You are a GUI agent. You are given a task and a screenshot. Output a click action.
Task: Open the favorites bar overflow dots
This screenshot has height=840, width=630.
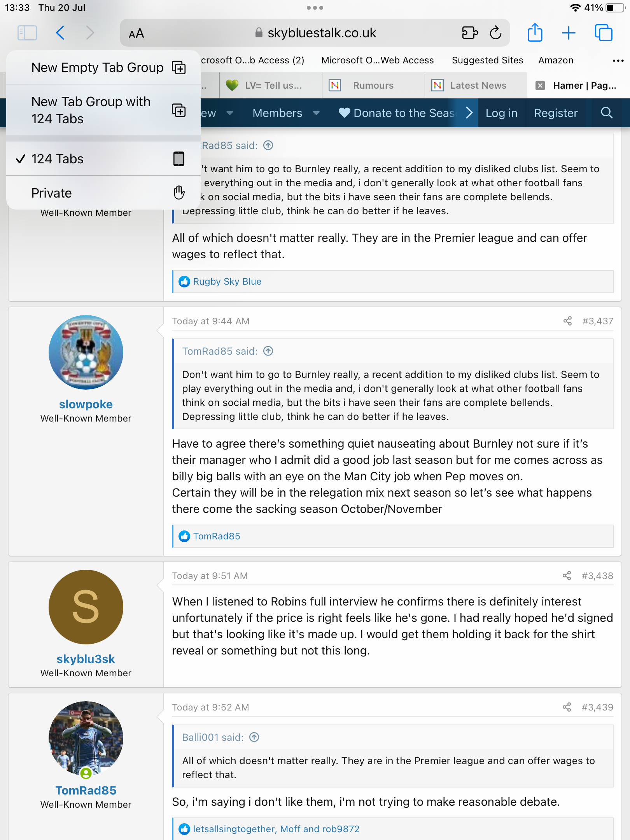(618, 60)
